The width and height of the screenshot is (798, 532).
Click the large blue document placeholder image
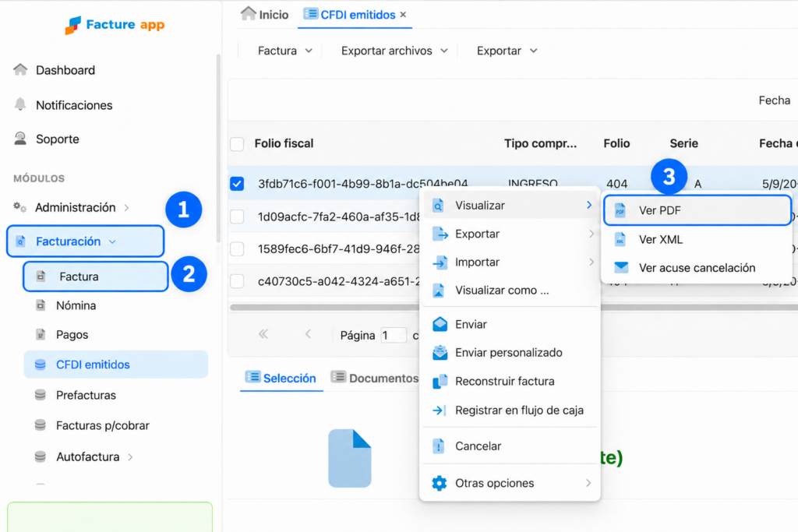pos(350,458)
